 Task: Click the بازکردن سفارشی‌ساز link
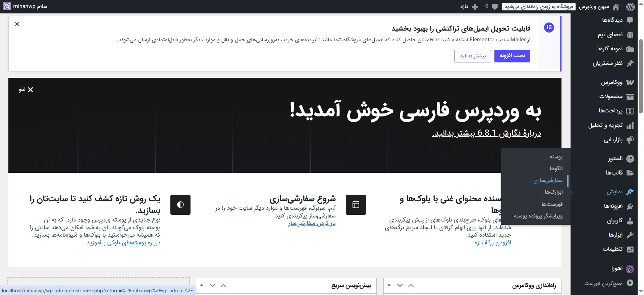[312, 224]
